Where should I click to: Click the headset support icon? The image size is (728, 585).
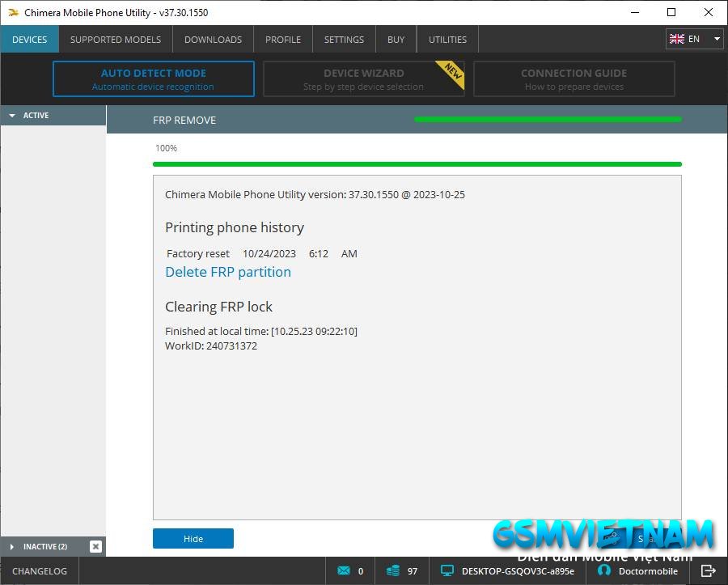pyautogui.click(x=604, y=570)
